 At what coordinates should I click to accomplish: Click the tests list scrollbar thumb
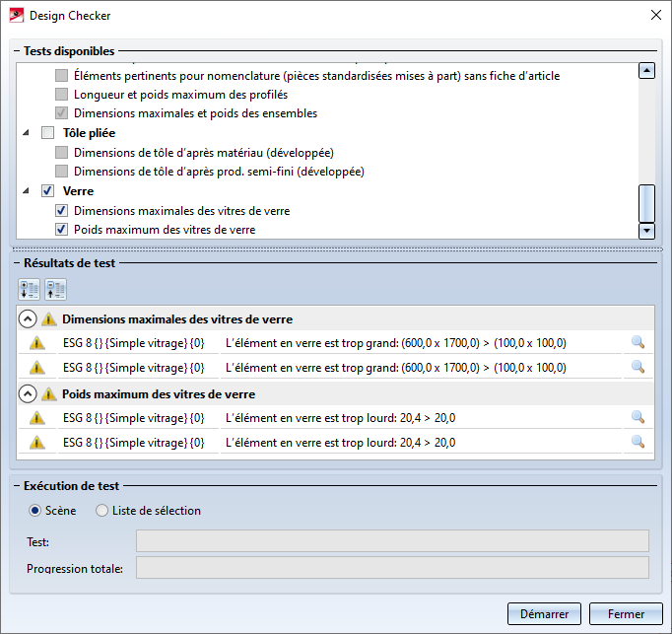[x=646, y=203]
